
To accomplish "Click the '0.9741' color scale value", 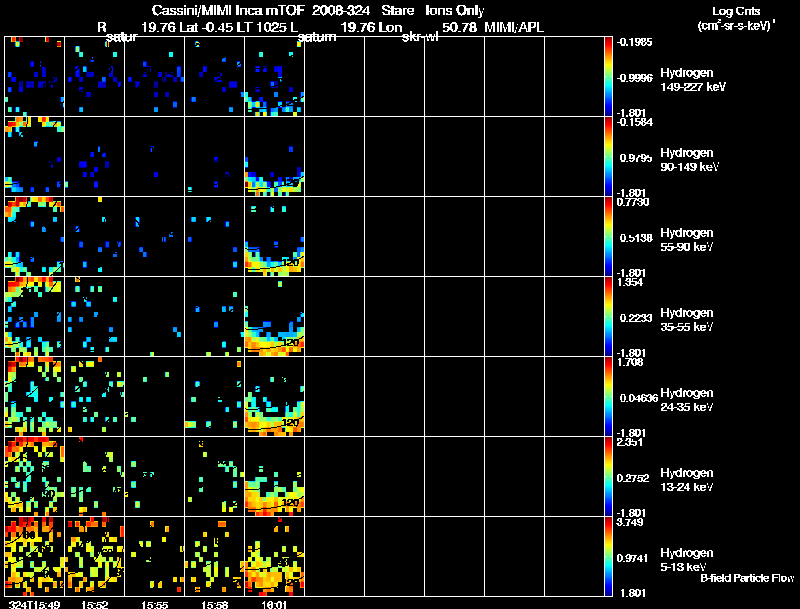I will tap(633, 559).
